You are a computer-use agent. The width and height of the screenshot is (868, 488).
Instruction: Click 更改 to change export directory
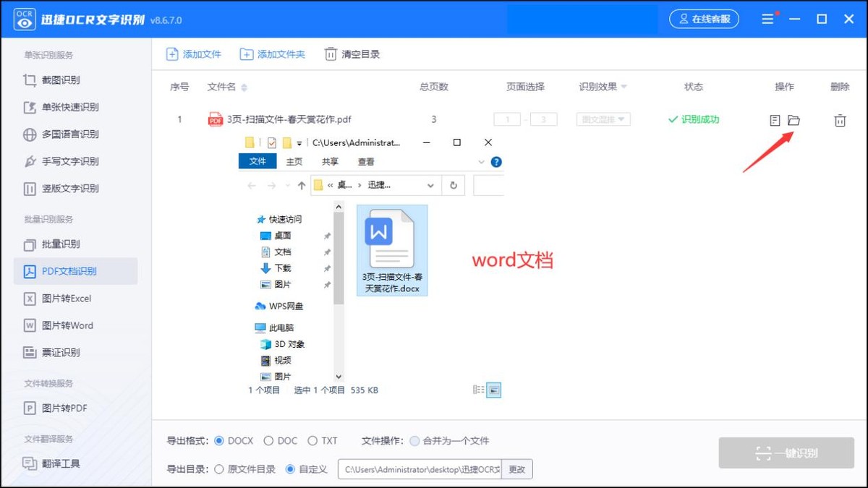pos(517,469)
